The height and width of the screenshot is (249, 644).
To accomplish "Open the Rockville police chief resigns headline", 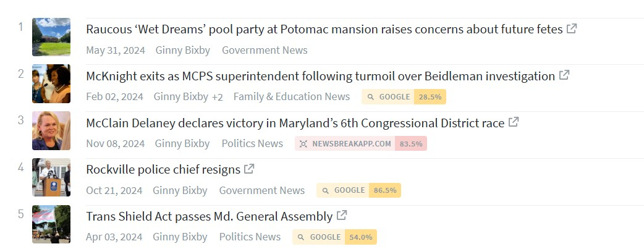I will pyautogui.click(x=163, y=169).
